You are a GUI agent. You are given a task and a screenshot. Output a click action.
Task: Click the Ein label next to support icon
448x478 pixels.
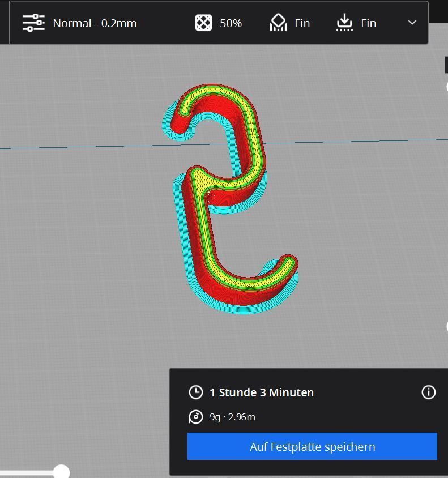coord(302,23)
